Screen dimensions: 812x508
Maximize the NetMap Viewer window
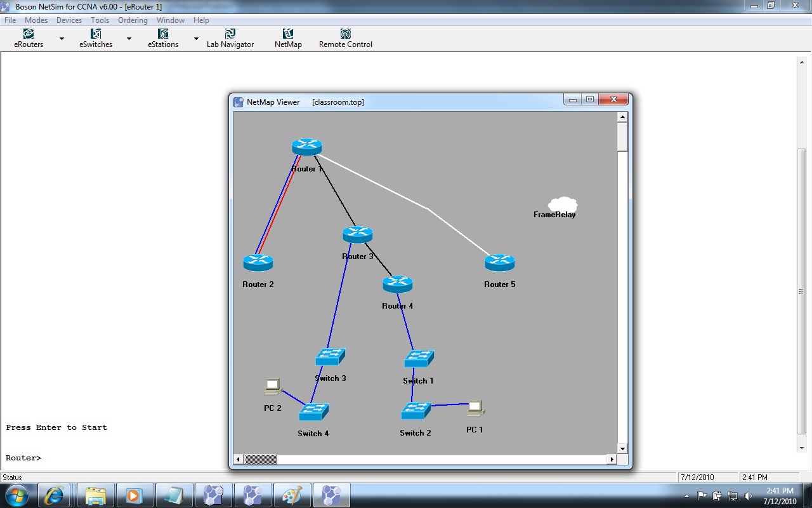pyautogui.click(x=590, y=100)
